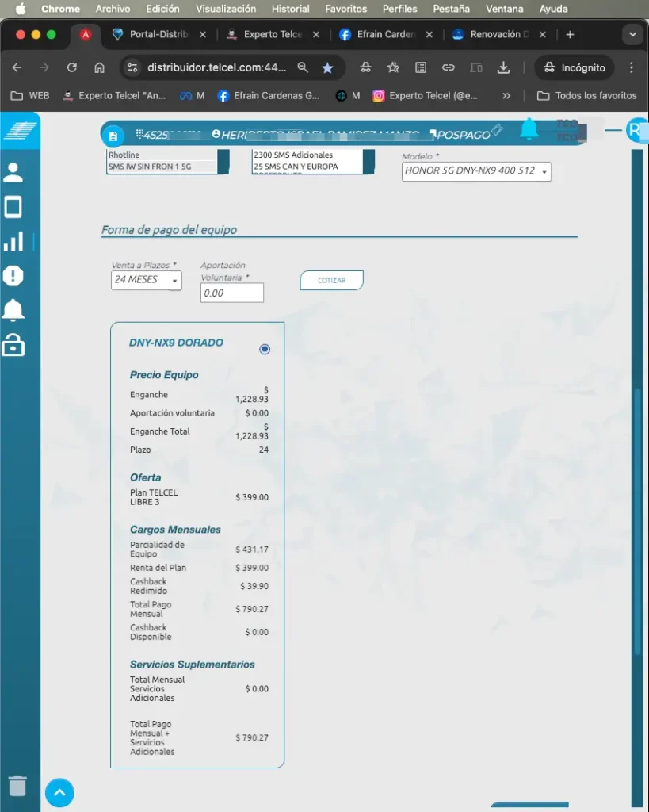Image resolution: width=649 pixels, height=812 pixels.
Task: Expand the tab search dropdown
Action: pyautogui.click(x=632, y=35)
